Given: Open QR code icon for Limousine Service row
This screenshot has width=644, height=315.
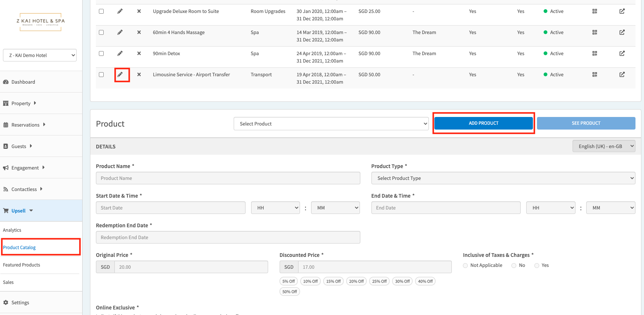Looking at the screenshot, I should tap(594, 75).
